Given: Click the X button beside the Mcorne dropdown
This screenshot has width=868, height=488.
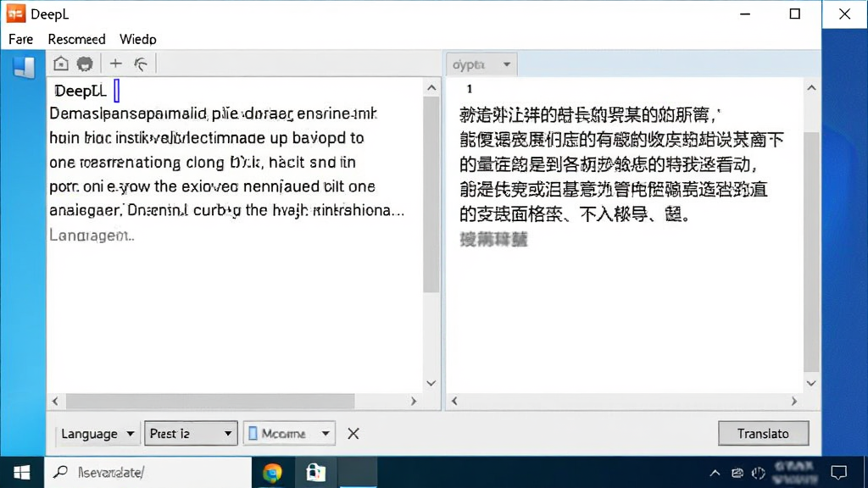Looking at the screenshot, I should pos(353,433).
